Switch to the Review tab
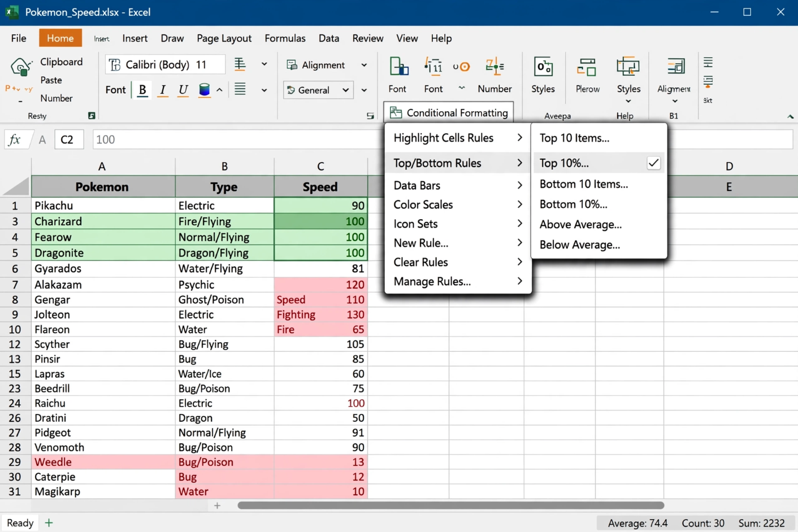Screen dimensions: 798x532 tap(368, 38)
